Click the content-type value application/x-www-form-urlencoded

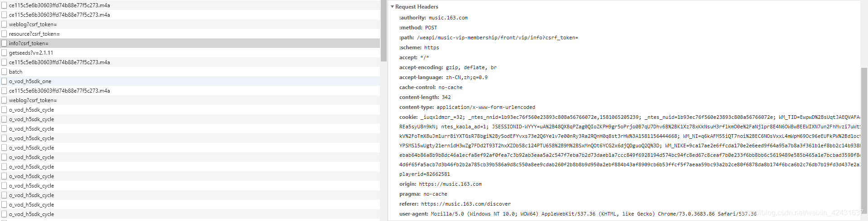486,107
